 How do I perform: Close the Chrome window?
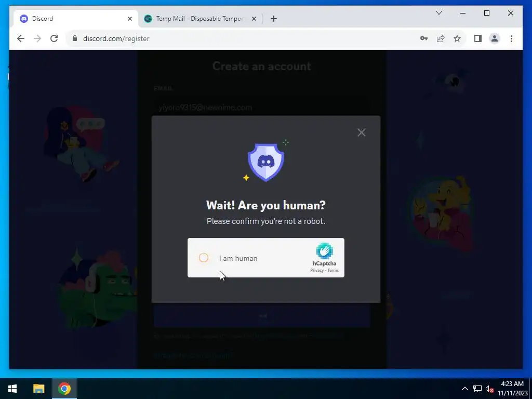tap(510, 13)
